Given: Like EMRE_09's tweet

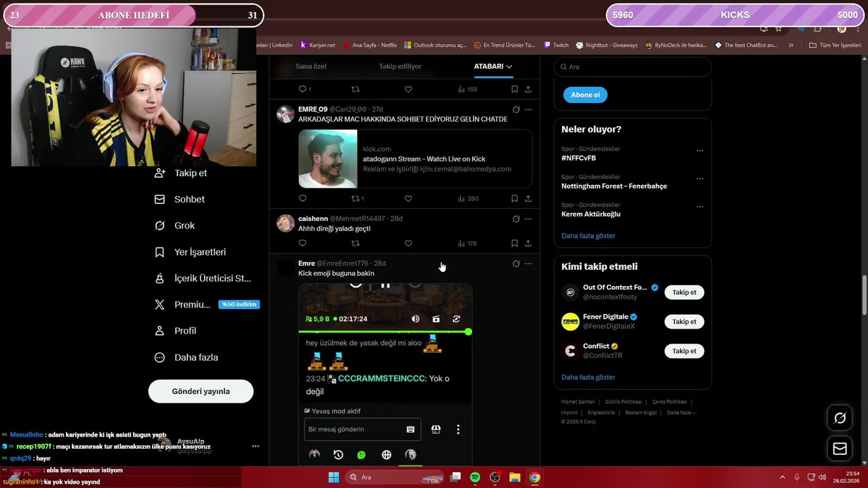Looking at the screenshot, I should point(408,199).
